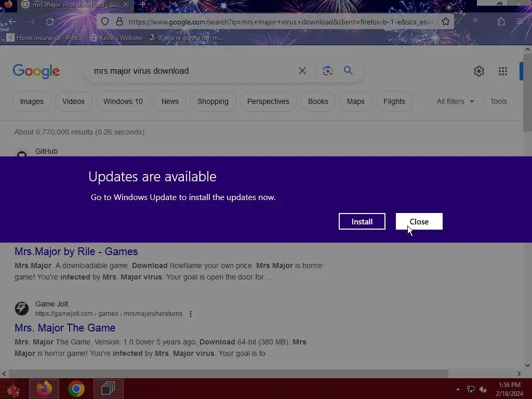
Task: Expand the All filters dropdown
Action: (x=455, y=101)
